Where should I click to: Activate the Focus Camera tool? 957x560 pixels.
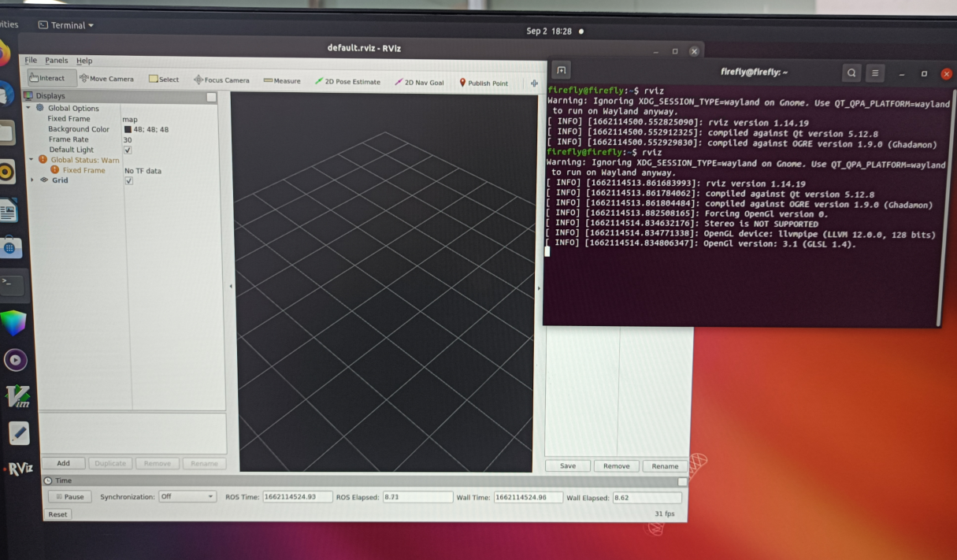[220, 80]
